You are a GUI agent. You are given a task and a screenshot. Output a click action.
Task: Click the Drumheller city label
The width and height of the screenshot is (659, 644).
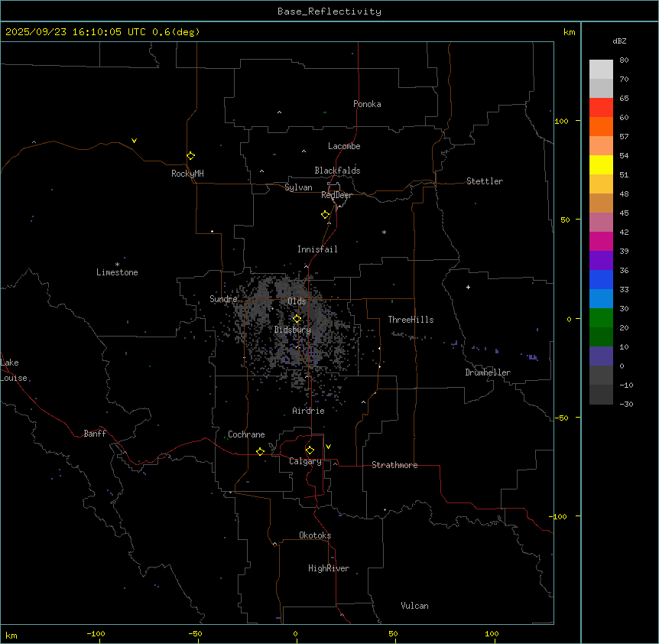[488, 372]
